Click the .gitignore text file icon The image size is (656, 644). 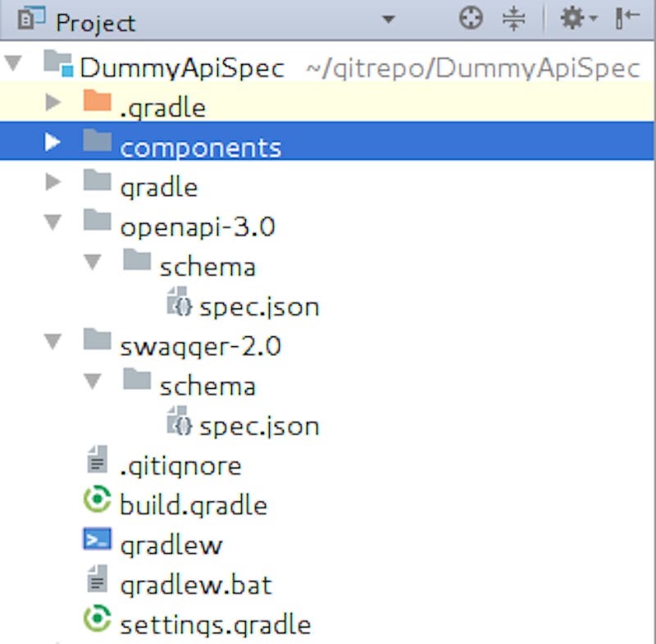[x=97, y=464]
